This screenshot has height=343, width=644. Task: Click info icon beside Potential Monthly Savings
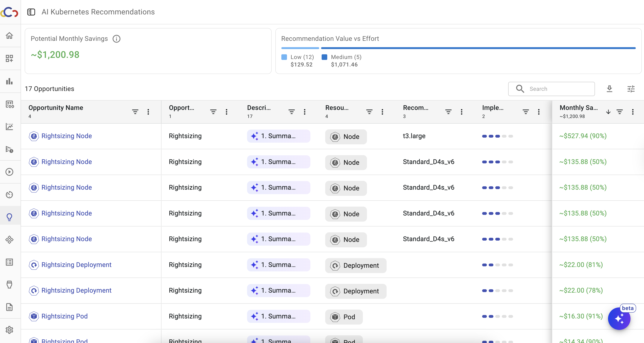tap(117, 39)
